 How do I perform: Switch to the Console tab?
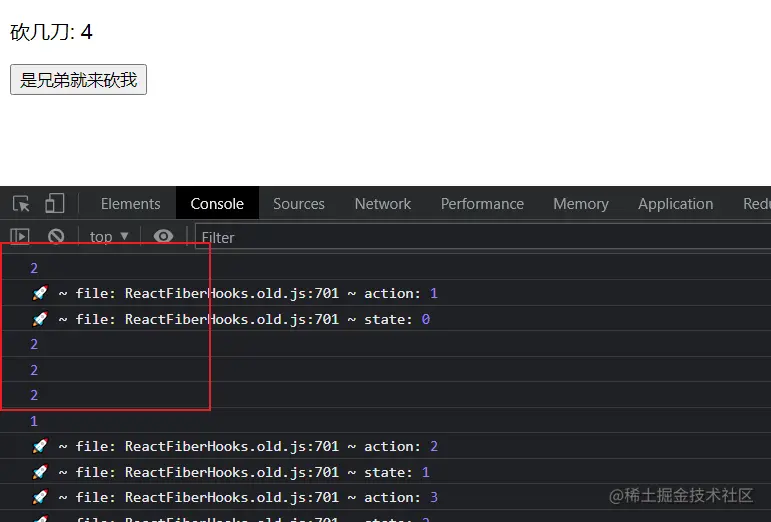(217, 203)
